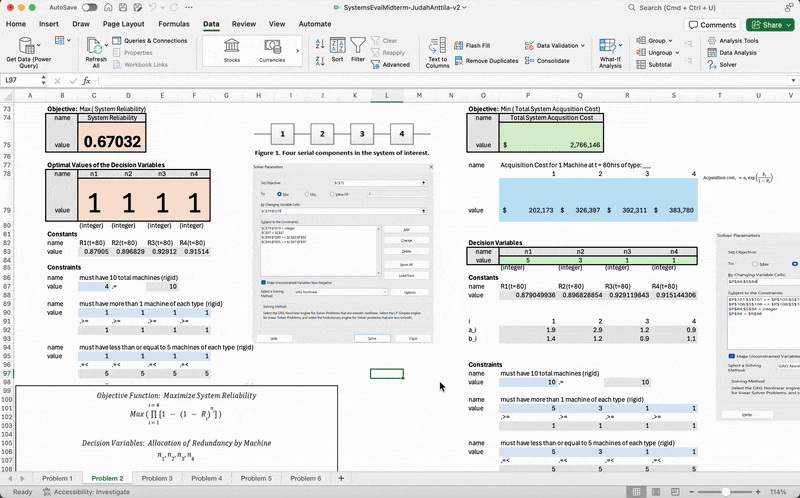Sort descending Z to A
The height and width of the screenshot is (498, 800).
pos(320,61)
